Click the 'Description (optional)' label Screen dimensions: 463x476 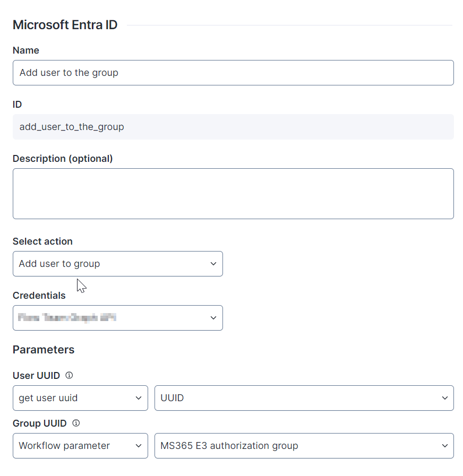pos(63,159)
